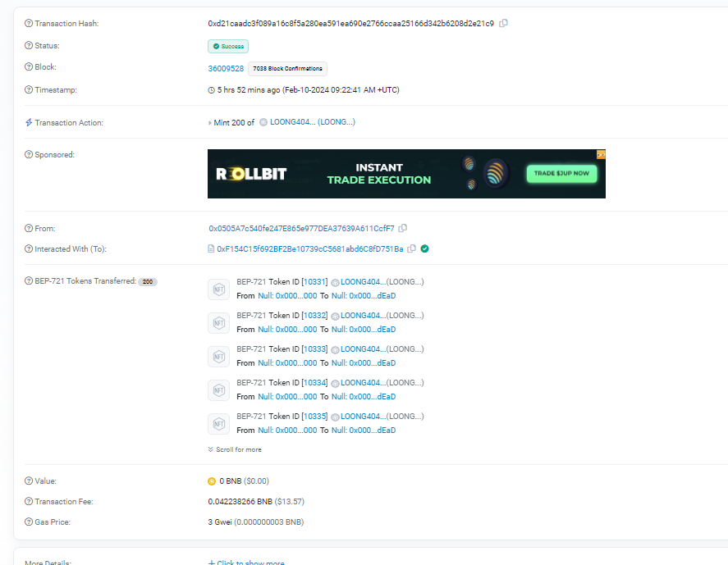This screenshot has width=728, height=565.
Task: Click the help icon beside Gas Price
Action: point(29,522)
